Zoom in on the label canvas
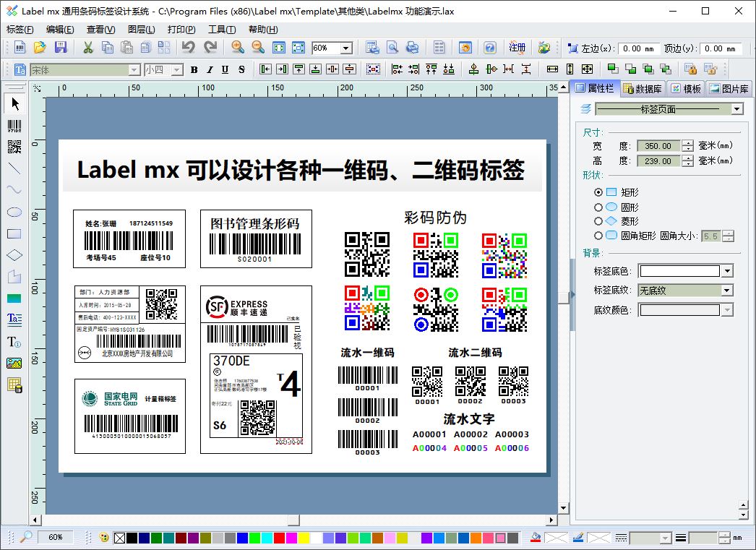This screenshot has height=550, width=756. tap(237, 47)
